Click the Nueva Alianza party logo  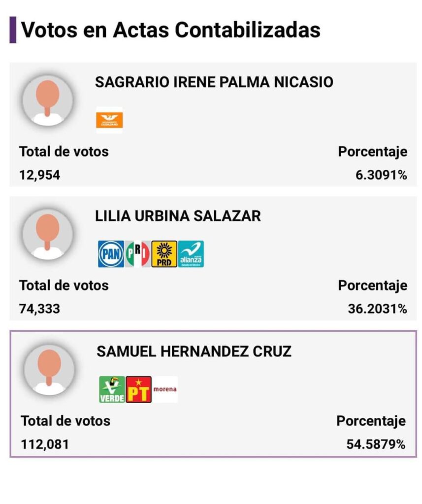click(191, 254)
